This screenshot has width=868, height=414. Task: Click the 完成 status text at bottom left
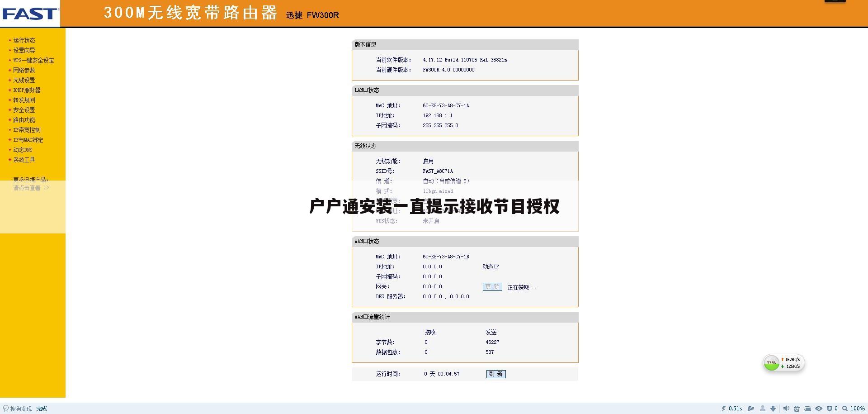click(x=42, y=409)
